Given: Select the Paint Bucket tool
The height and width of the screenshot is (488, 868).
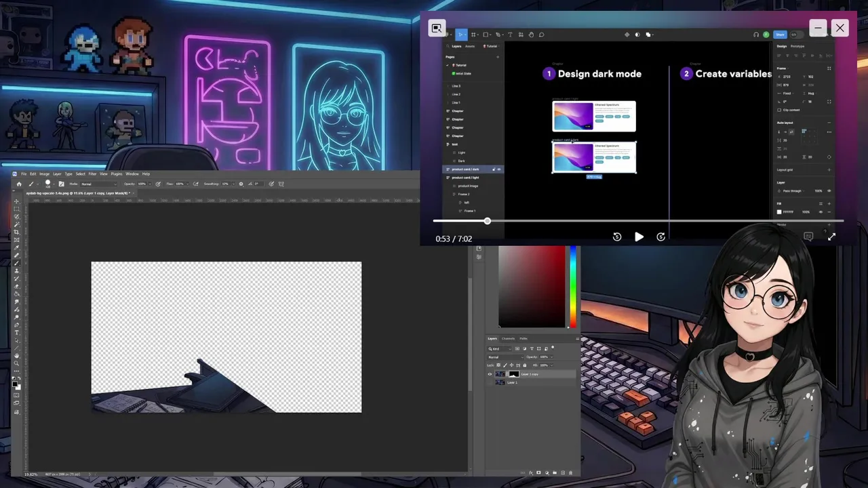Looking at the screenshot, I should pos(18,293).
